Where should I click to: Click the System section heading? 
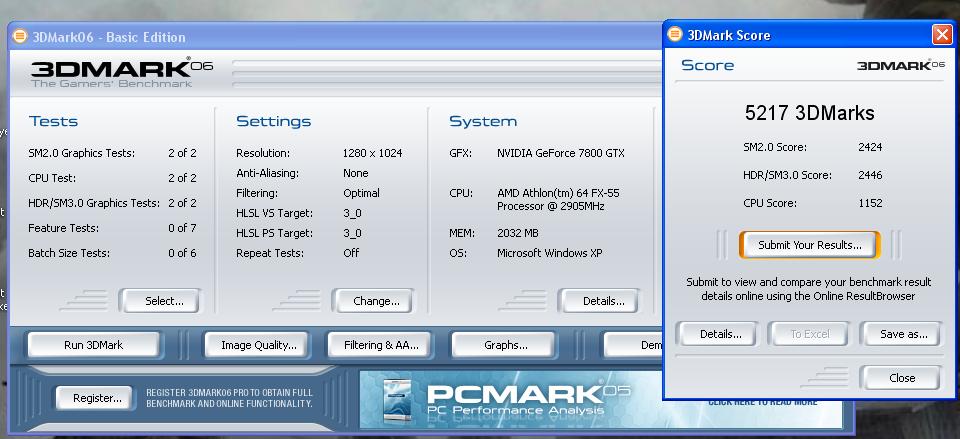pyautogui.click(x=483, y=121)
